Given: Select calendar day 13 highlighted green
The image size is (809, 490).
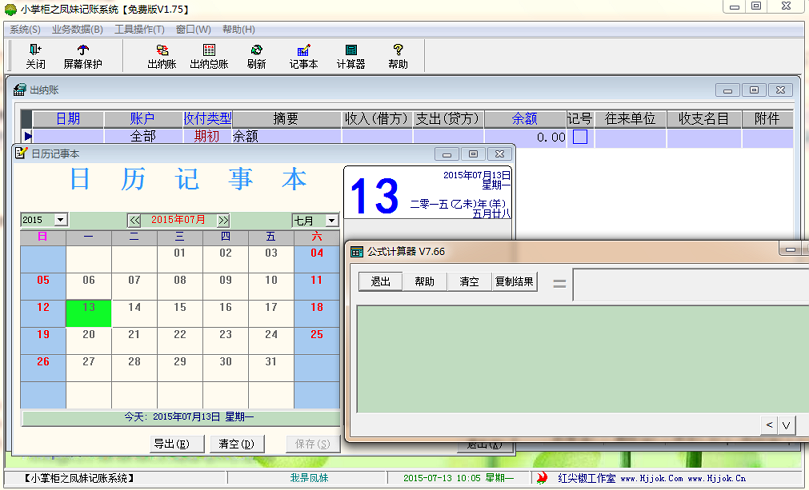Looking at the screenshot, I should point(89,313).
